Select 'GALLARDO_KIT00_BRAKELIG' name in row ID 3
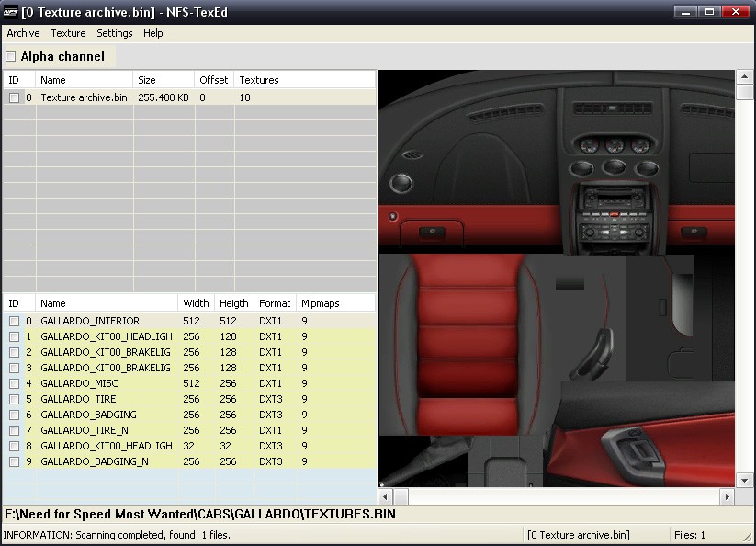The height and width of the screenshot is (546, 756). 106,368
